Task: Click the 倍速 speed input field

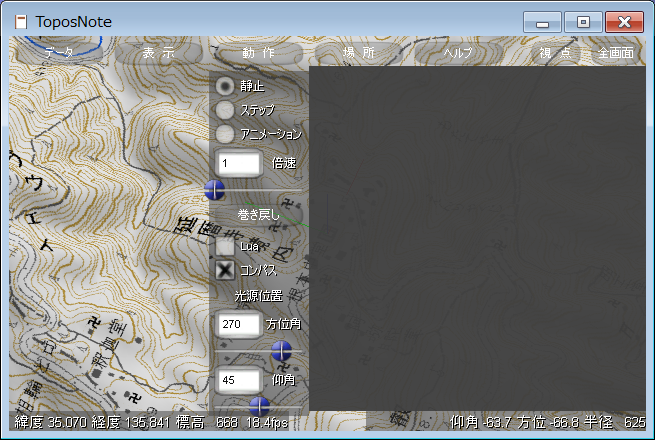Action: coord(239,163)
